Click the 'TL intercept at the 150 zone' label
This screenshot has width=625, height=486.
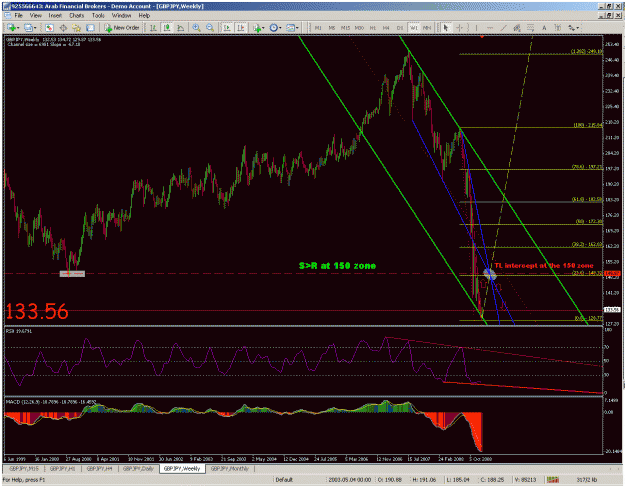[544, 266]
